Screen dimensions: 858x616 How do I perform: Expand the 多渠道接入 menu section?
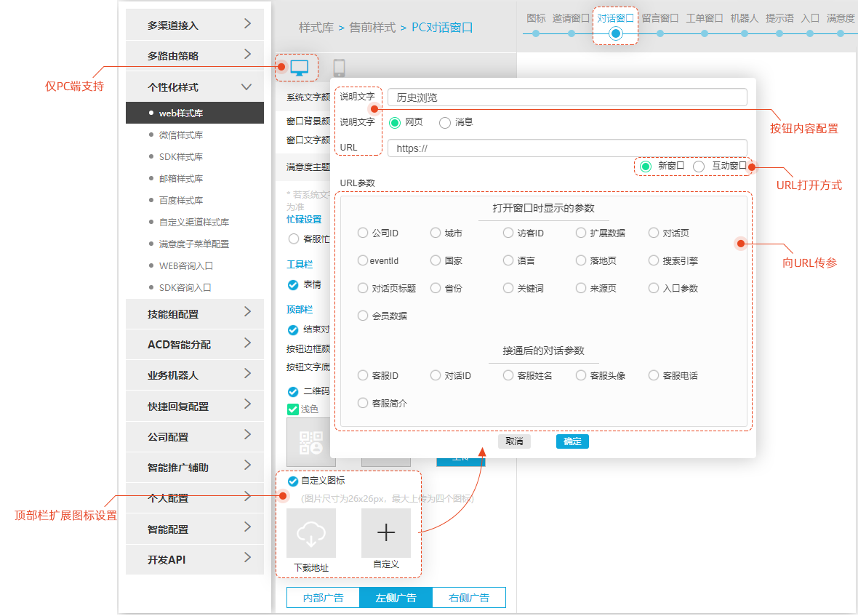click(x=194, y=25)
